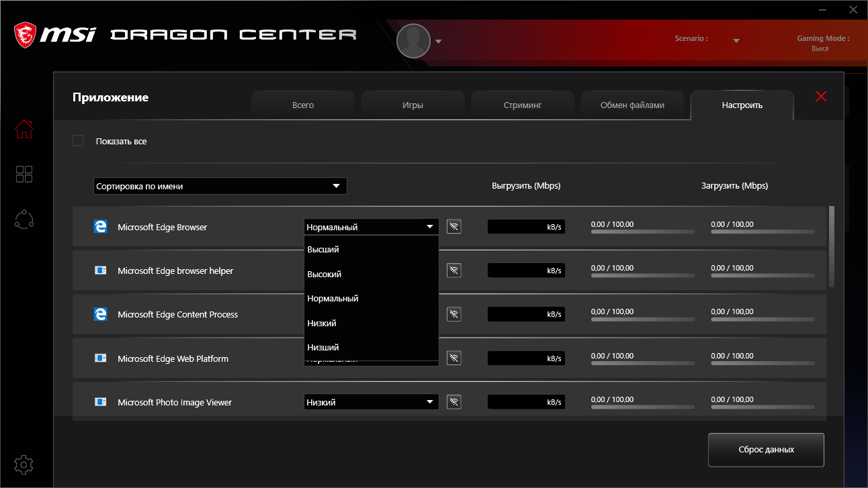Click the Microsoft Edge Content Process name
Viewport: 868px width, 488px height.
pos(178,314)
